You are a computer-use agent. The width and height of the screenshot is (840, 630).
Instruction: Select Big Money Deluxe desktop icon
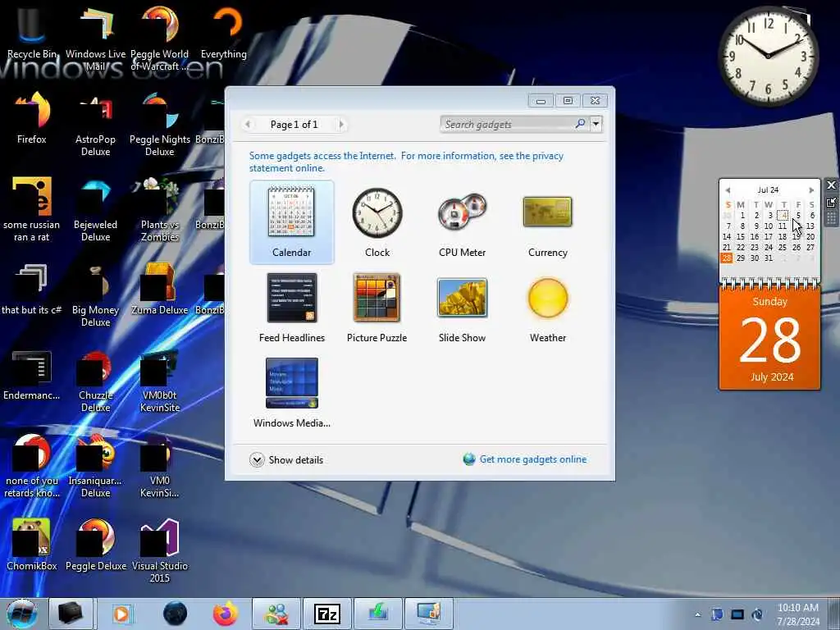click(95, 294)
